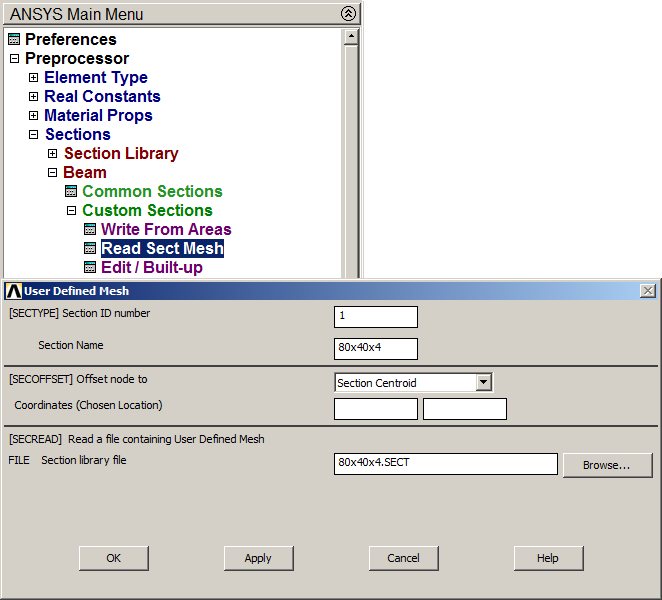Collapse the ANSYS Main Menu panel
The height and width of the screenshot is (600, 662).
pos(347,14)
